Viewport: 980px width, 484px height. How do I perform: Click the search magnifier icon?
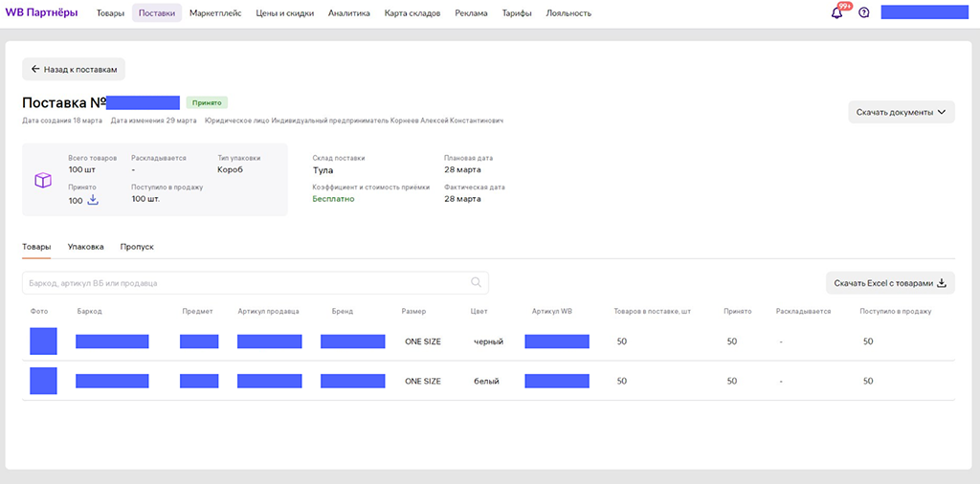pos(477,282)
